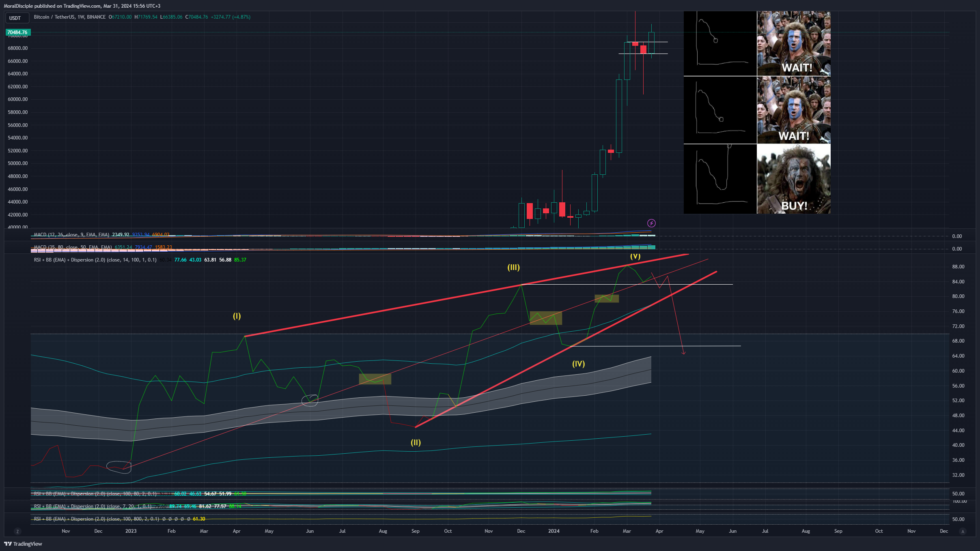Click the yellow 61.30 indicator value
The image size is (980, 551).
[199, 519]
